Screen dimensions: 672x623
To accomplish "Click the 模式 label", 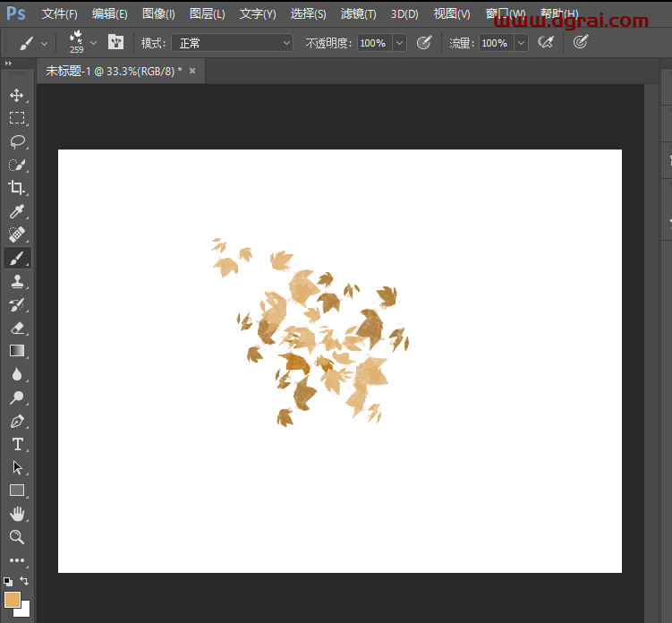I will tap(153, 43).
